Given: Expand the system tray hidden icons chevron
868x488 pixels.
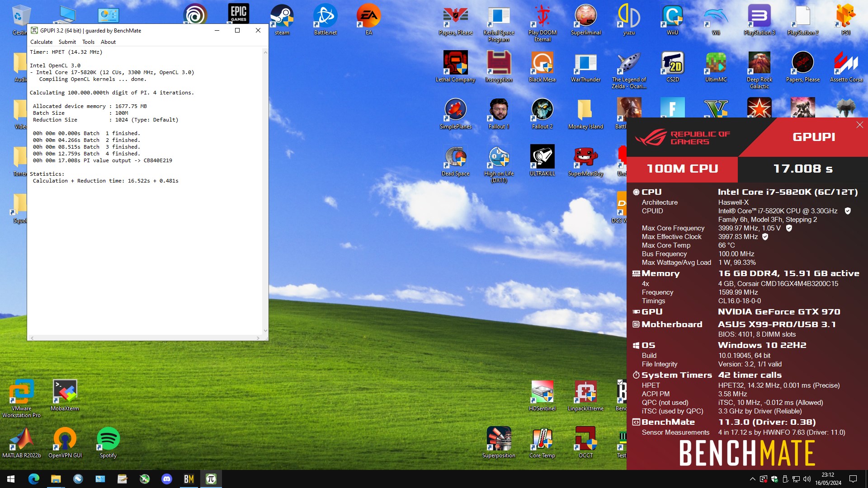Looking at the screenshot, I should (x=752, y=479).
